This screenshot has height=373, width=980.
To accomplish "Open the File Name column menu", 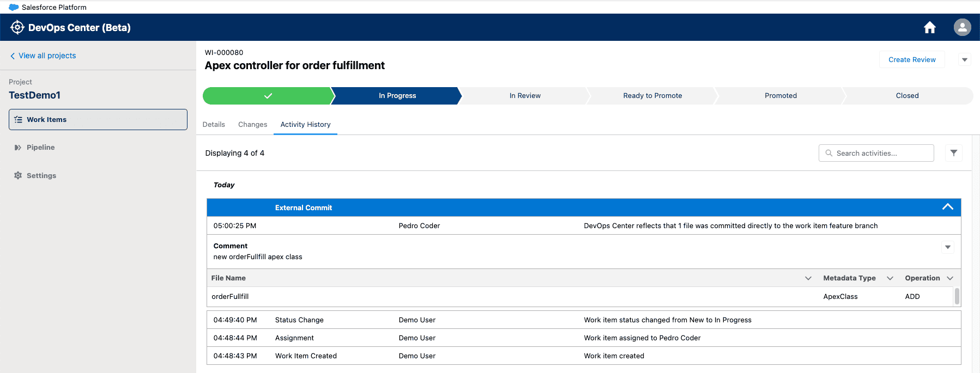I will [808, 278].
